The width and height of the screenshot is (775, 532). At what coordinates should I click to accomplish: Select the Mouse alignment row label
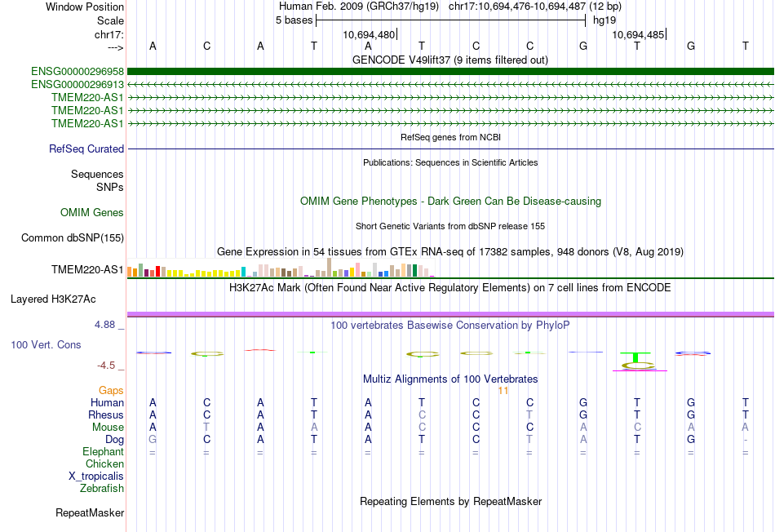[x=108, y=428]
